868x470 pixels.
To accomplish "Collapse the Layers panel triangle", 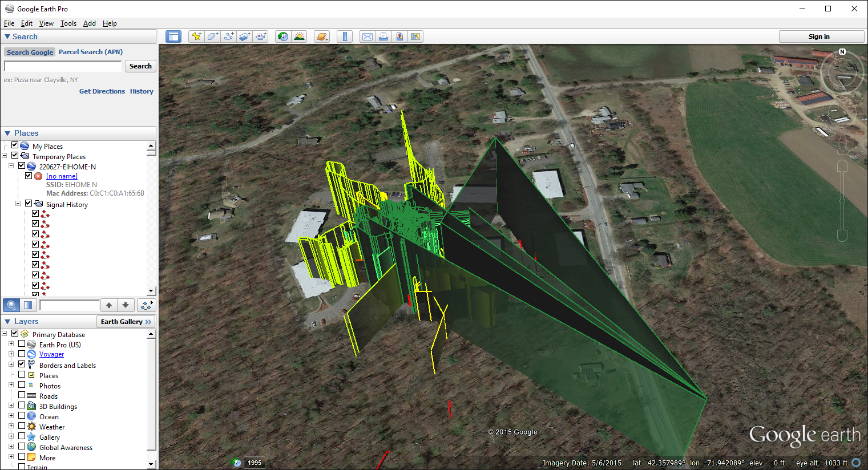I will click(7, 322).
